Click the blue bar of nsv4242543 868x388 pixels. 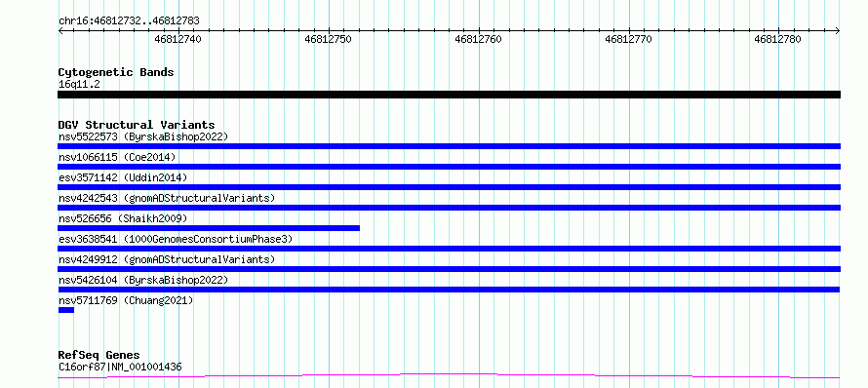point(449,208)
